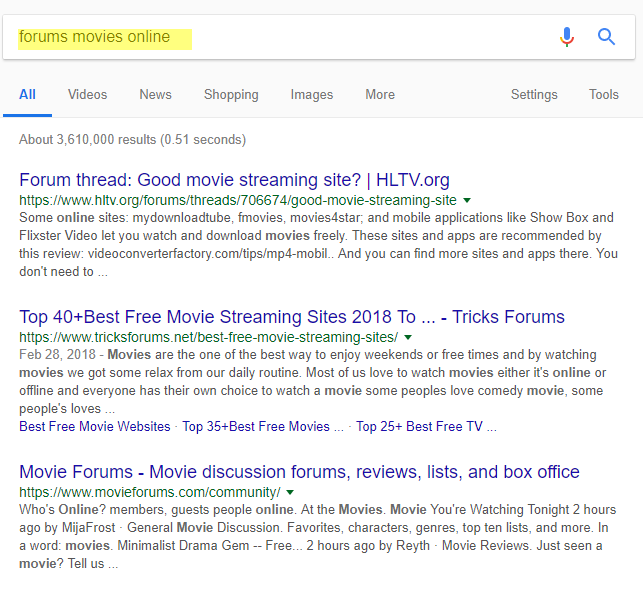The image size is (643, 593).
Task: Open the Best Free Movie Websites sitelink
Action: click(x=95, y=427)
